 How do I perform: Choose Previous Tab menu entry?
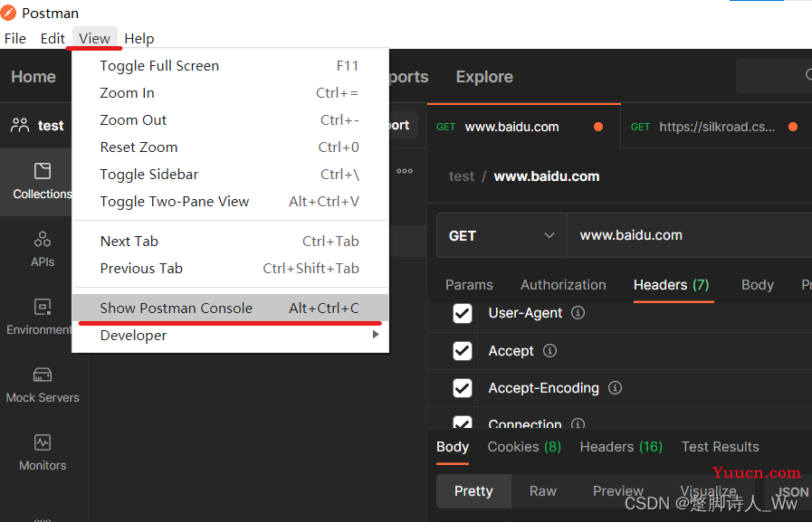pos(231,268)
